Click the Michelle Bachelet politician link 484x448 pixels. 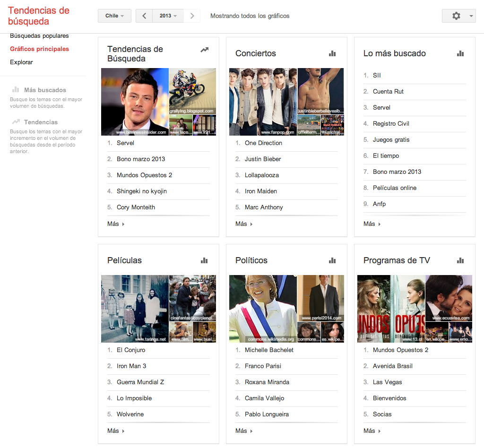pos(269,350)
